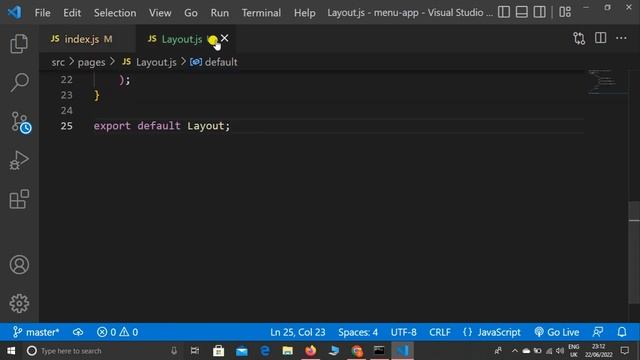Click the export keyword on line 25
This screenshot has height=360, width=640.
click(112, 126)
